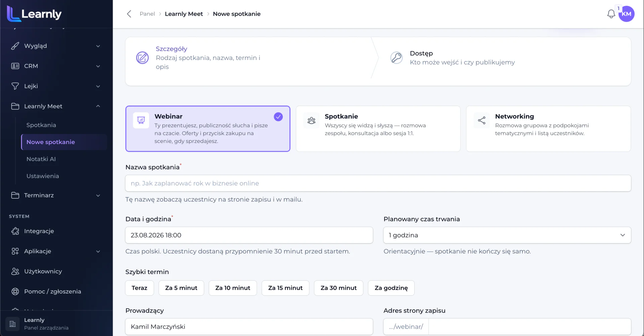Click the Wygląd brush icon
The height and width of the screenshot is (336, 644).
15,46
